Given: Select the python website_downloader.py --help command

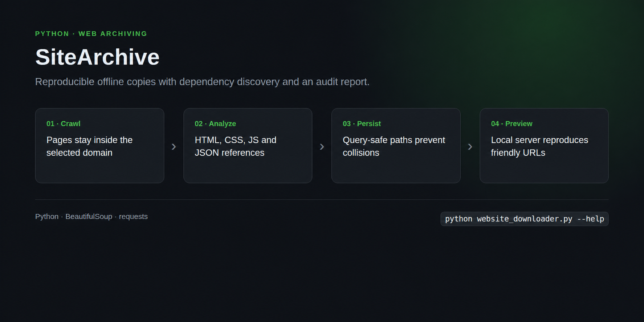Looking at the screenshot, I should click(525, 219).
